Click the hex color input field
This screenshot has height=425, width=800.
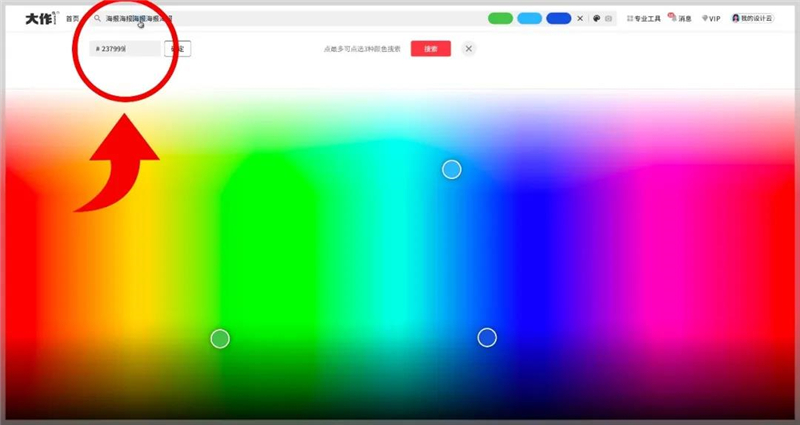coord(126,49)
